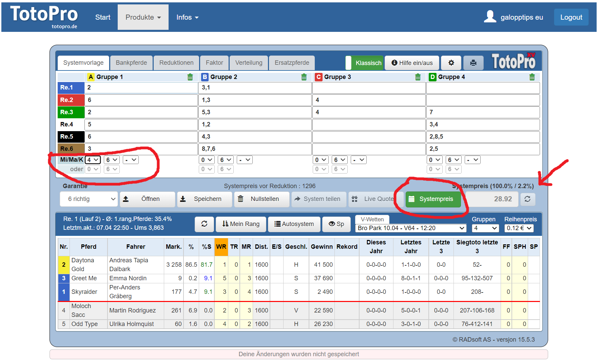Click the Mein Rang button
Image resolution: width=599 pixels, height=364 pixels.
[241, 224]
